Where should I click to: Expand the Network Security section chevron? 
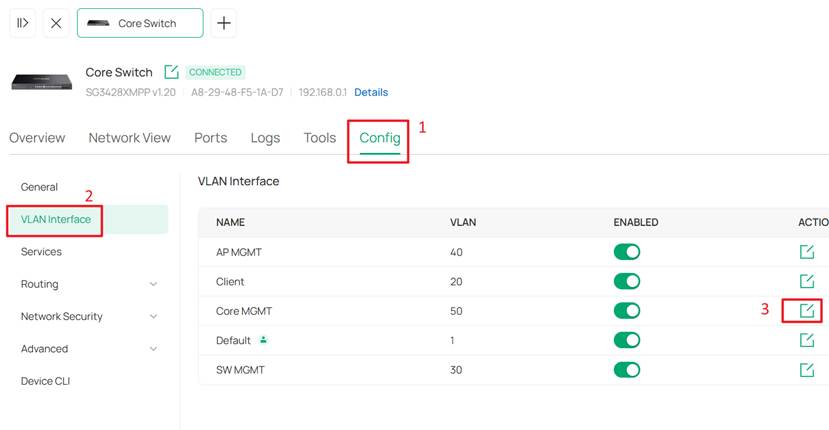[x=153, y=317]
